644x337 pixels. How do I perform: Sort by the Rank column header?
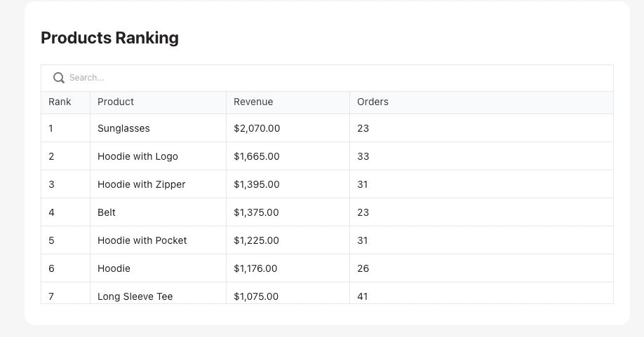coord(60,102)
